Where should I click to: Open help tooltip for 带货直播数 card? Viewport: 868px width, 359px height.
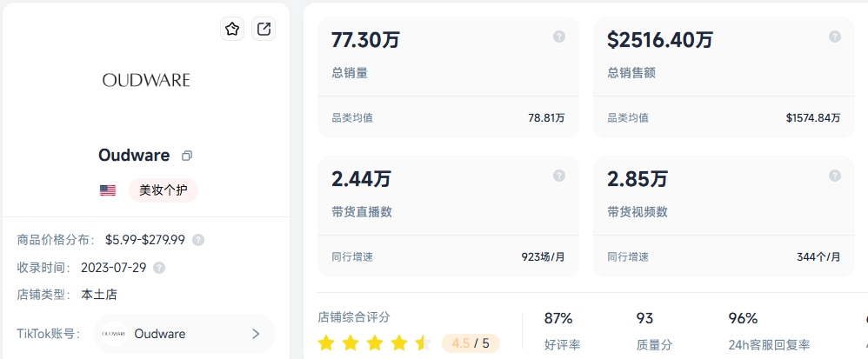[x=559, y=176]
